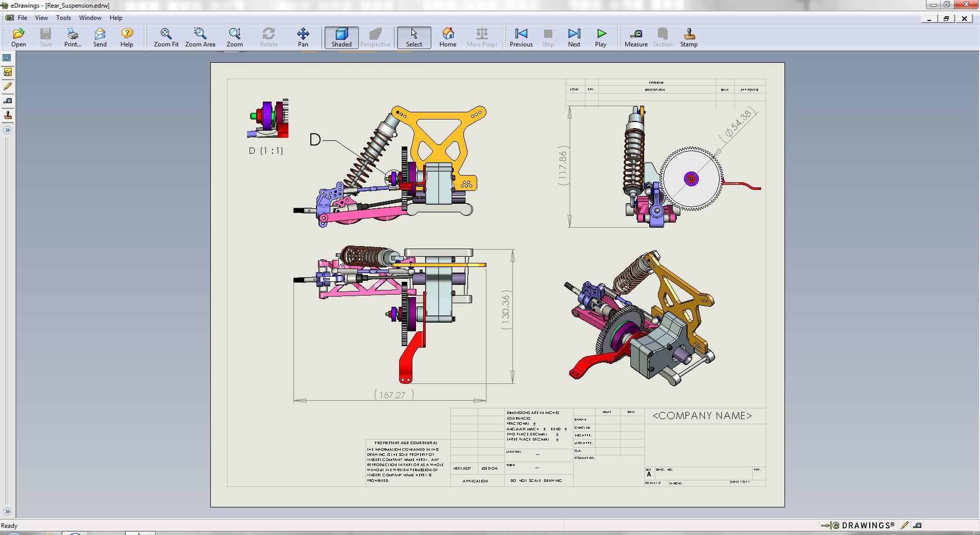The image size is (980, 535).
Task: Enable Perspective view
Action: (x=376, y=37)
